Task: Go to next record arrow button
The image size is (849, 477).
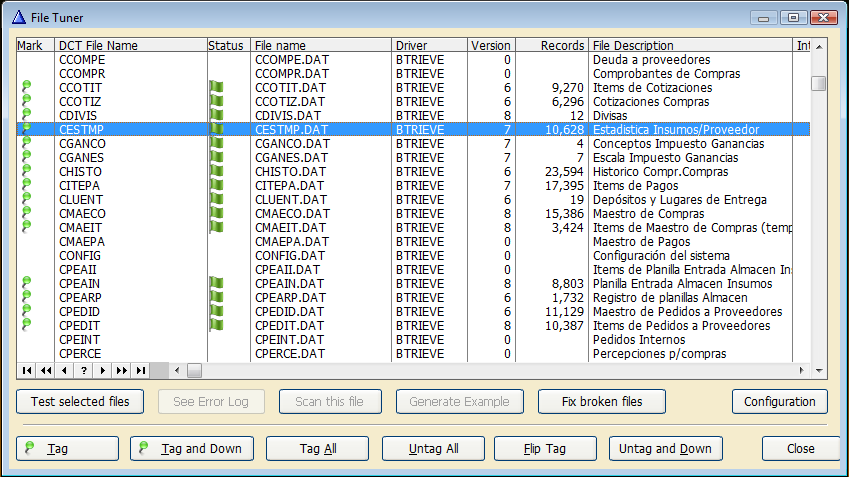Action: 102,370
